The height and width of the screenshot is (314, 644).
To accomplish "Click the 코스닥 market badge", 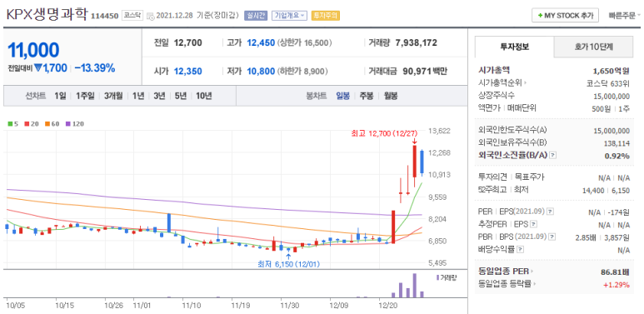I will pyautogui.click(x=132, y=16).
